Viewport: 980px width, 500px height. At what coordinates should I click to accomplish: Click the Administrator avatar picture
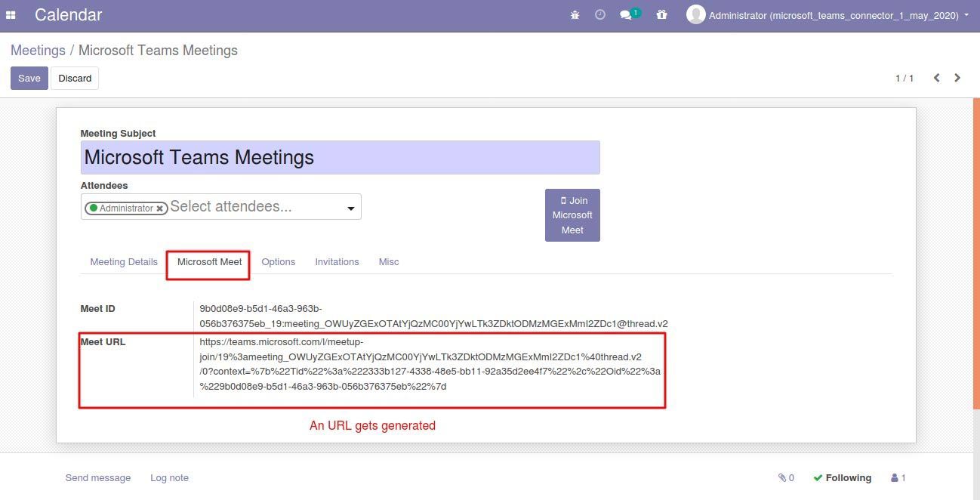(695, 15)
